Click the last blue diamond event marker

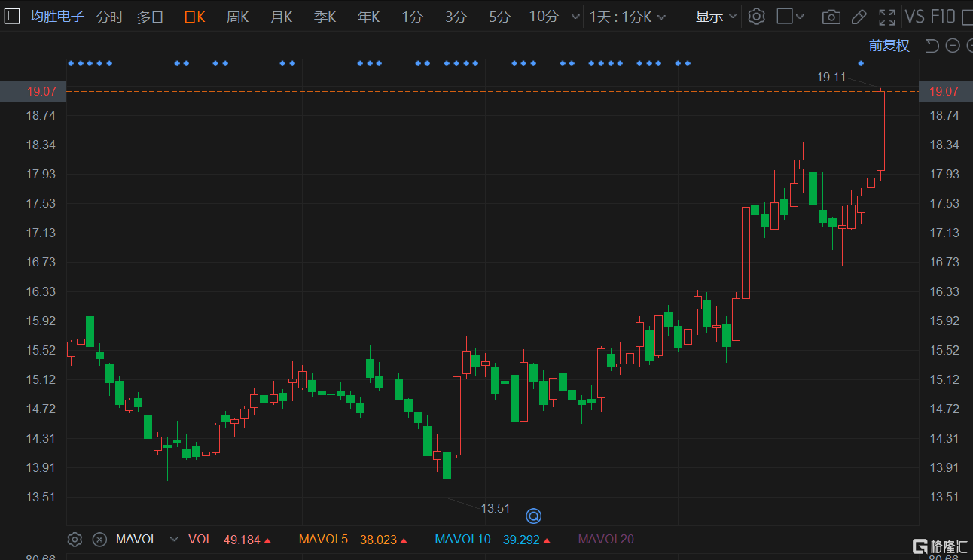click(861, 63)
